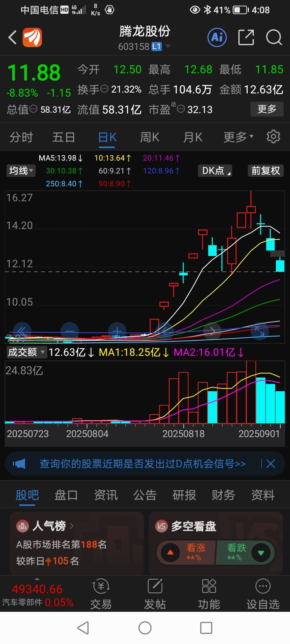Viewport: 290px width, 644px height.
Task: Tap info icon next to 换手
Action: (104, 89)
